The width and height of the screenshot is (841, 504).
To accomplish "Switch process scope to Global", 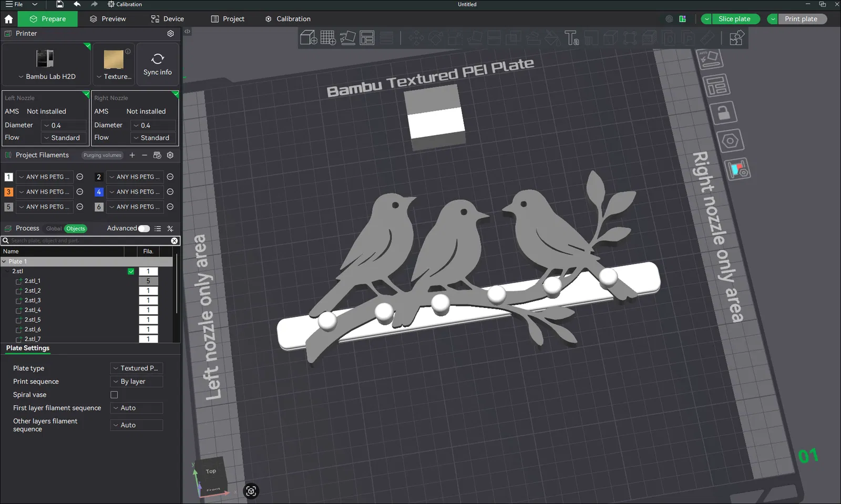I will click(x=54, y=229).
